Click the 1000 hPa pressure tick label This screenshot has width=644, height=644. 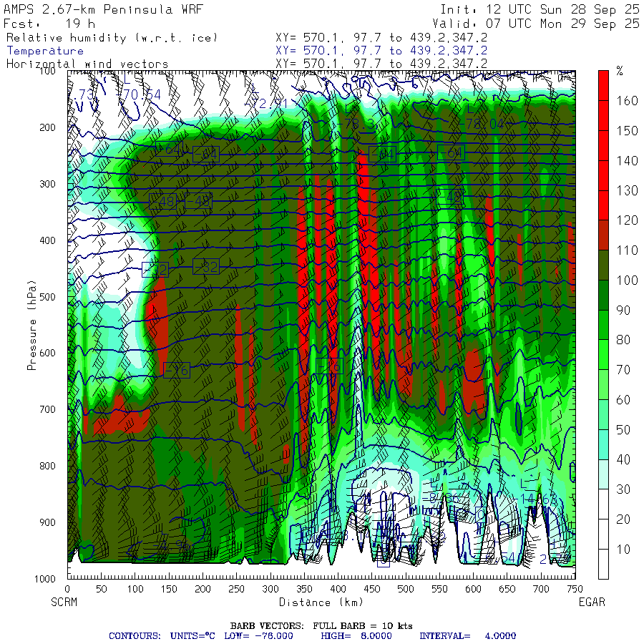tap(45, 579)
